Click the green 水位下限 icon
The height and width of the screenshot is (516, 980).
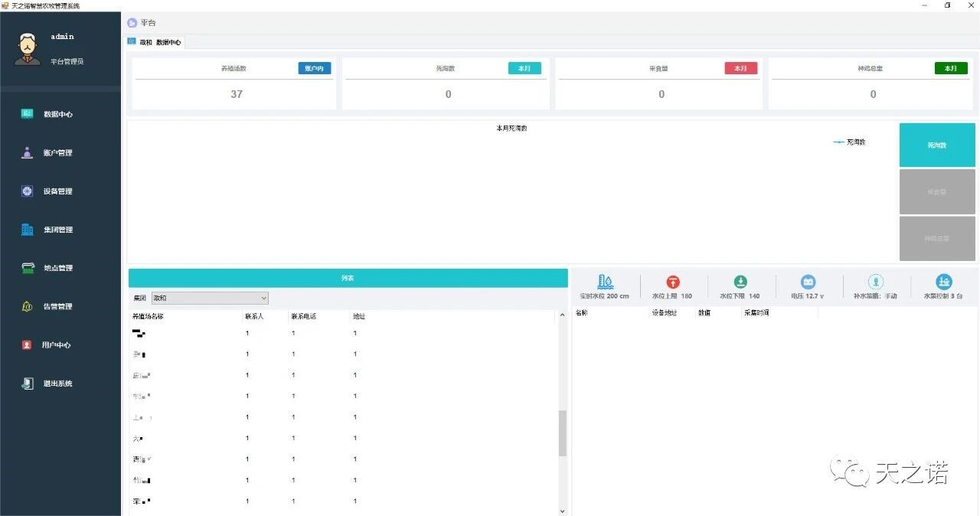click(740, 282)
